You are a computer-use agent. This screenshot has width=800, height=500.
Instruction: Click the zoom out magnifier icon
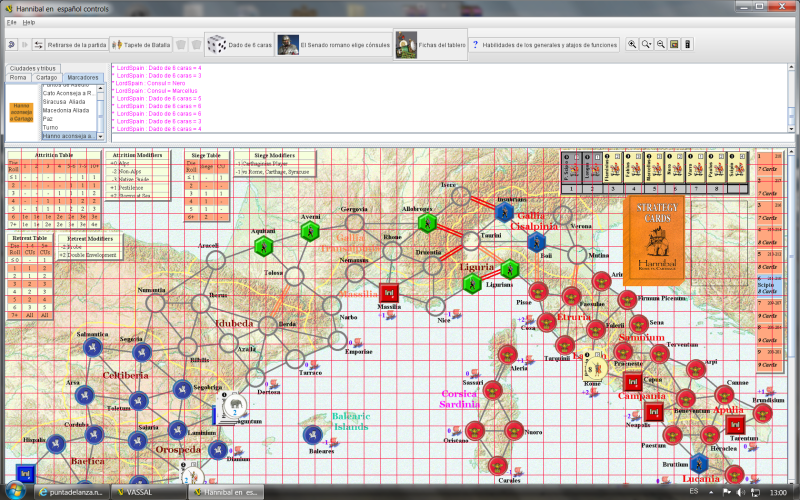pos(660,44)
